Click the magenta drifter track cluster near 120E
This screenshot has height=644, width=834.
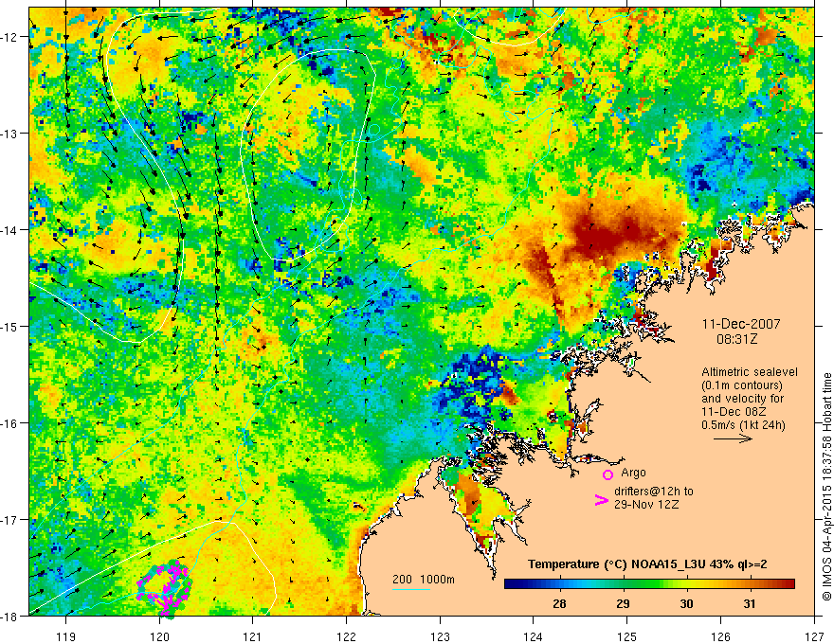pos(164,588)
